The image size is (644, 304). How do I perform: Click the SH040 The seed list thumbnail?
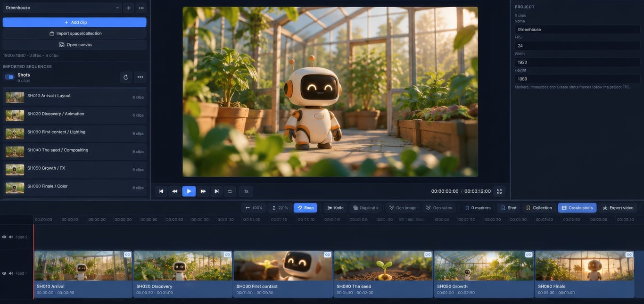[15, 151]
